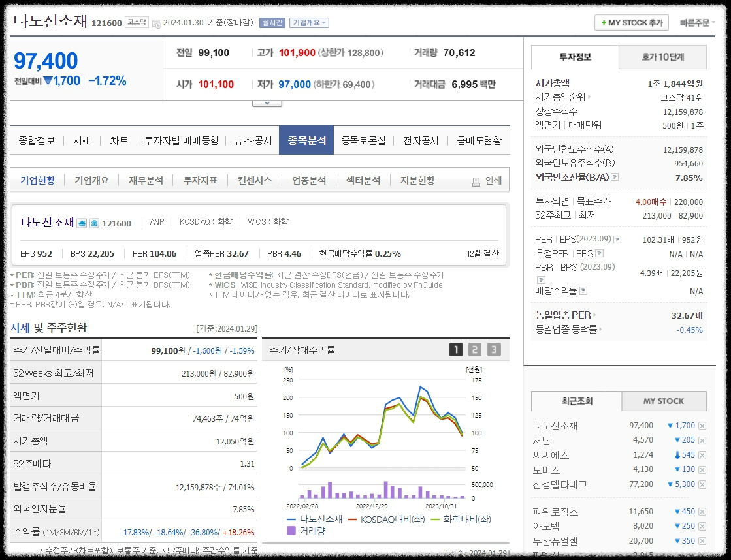The height and width of the screenshot is (560, 731).
Task: Switch to the 호가 10단계 tab
Action: [x=662, y=57]
